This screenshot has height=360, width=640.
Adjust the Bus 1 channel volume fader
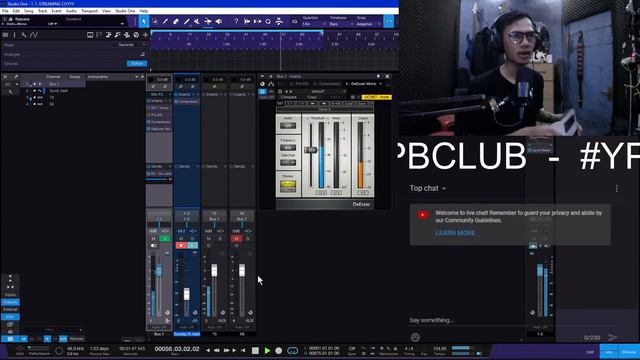pos(159,270)
